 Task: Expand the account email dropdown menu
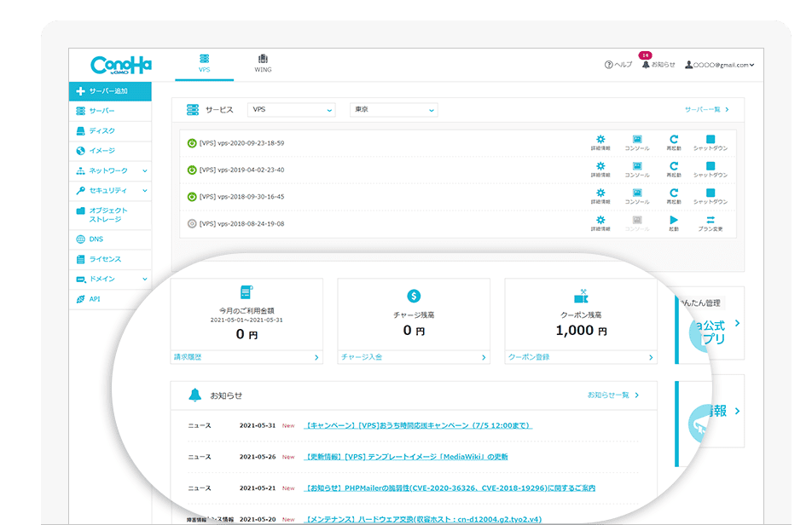point(721,65)
